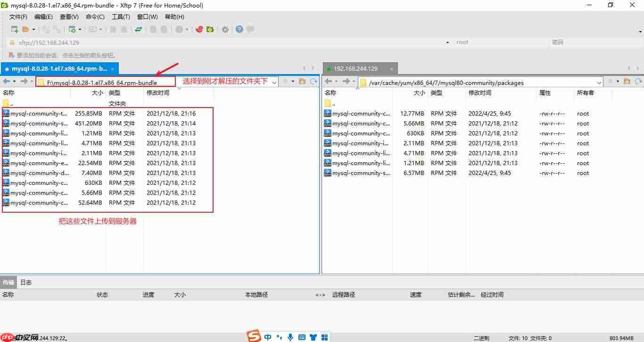This screenshot has width=644, height=342.
Task: Open the local path dropdown arrow
Action: [x=274, y=81]
